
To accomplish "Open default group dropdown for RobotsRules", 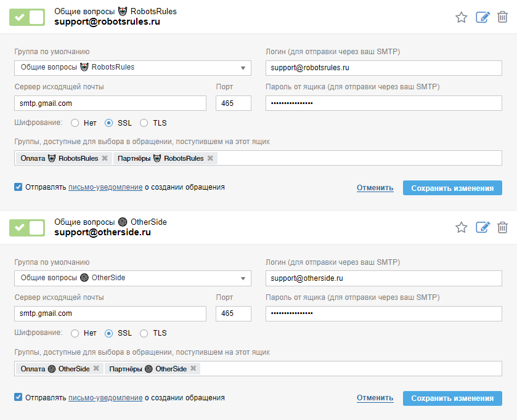I will [x=132, y=67].
